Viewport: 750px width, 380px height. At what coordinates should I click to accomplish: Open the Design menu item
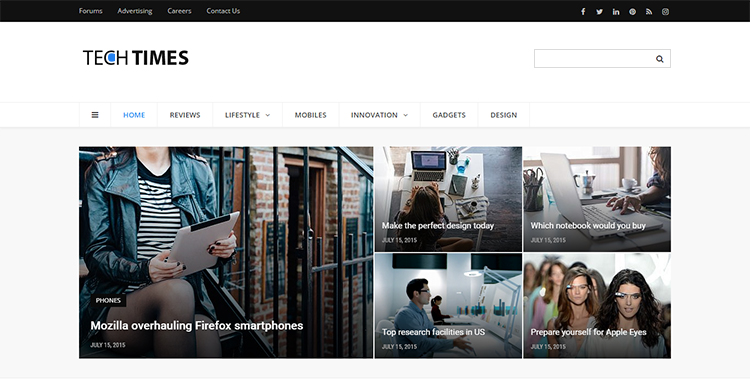504,115
